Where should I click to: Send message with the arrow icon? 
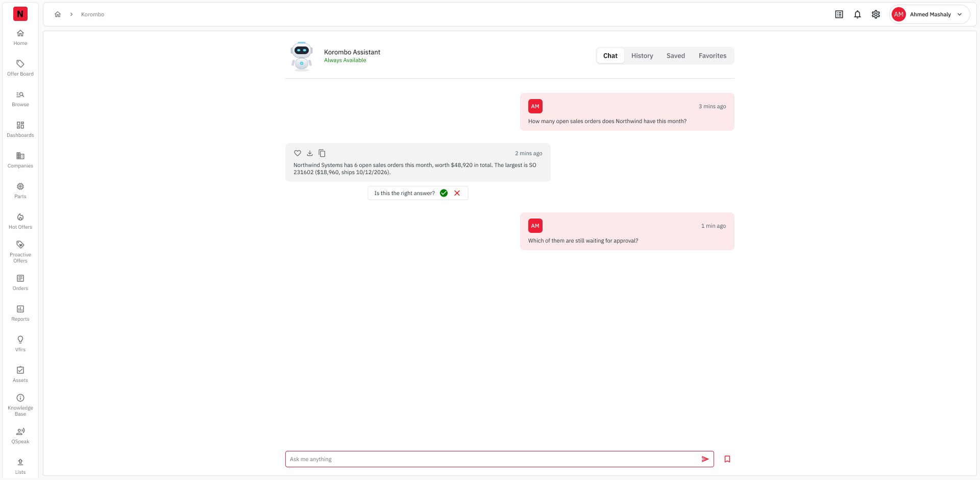[705, 459]
